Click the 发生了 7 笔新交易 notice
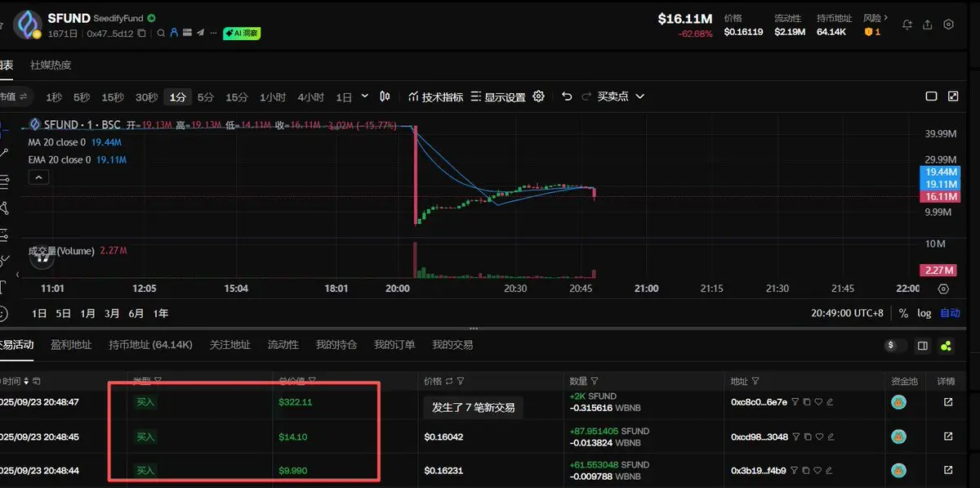Image resolution: width=980 pixels, height=488 pixels. click(x=473, y=407)
